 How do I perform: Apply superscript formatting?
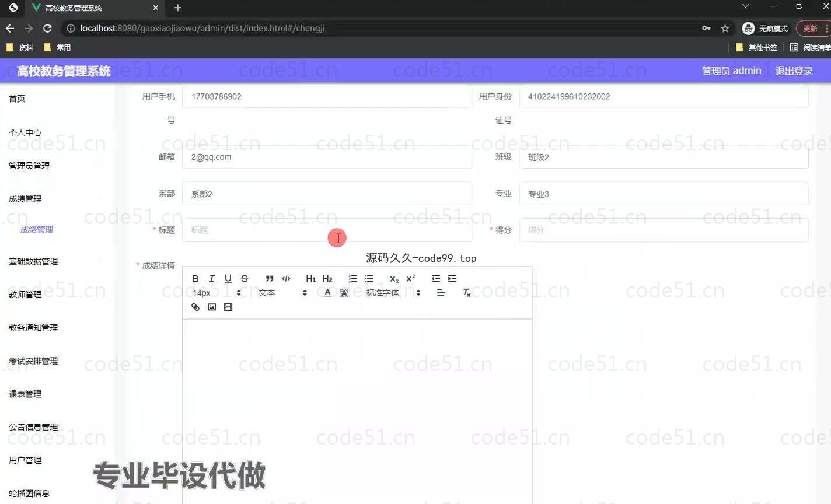click(x=411, y=279)
